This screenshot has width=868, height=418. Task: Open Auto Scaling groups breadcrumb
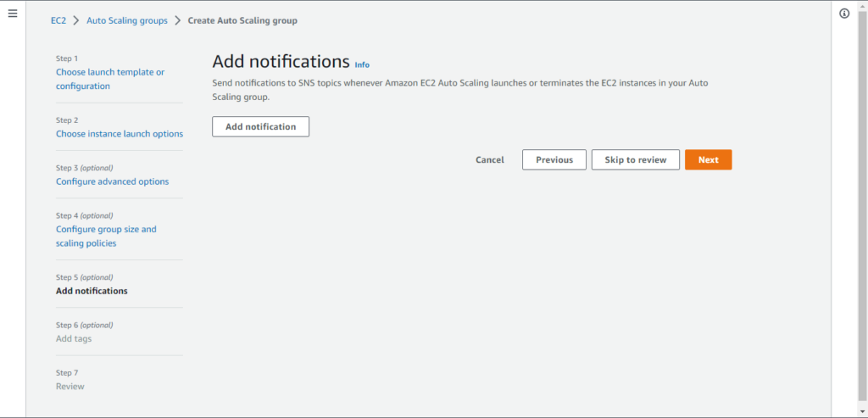pos(127,21)
